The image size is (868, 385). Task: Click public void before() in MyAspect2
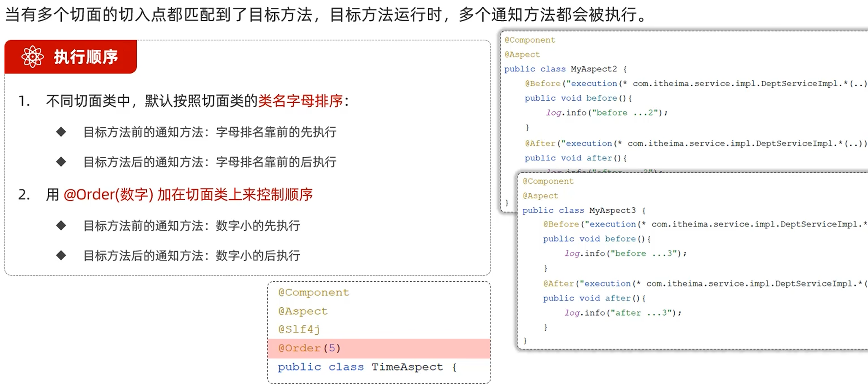coord(578,98)
